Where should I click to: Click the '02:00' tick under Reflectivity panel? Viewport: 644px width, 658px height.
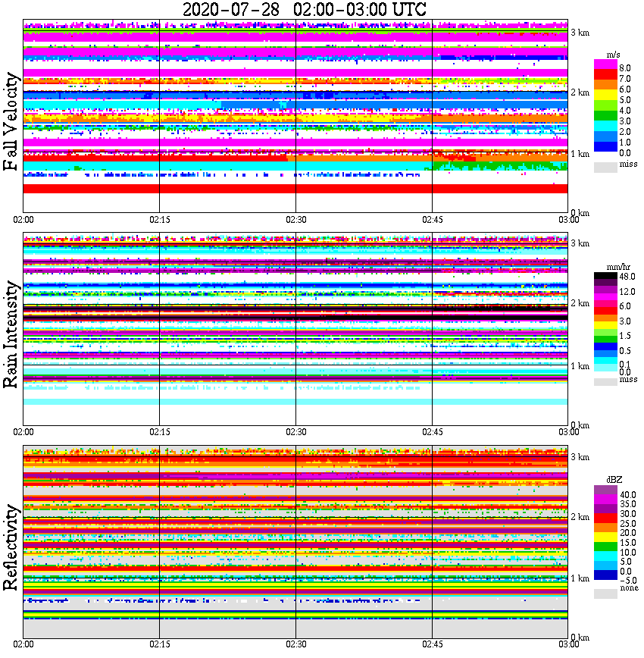pos(23,644)
